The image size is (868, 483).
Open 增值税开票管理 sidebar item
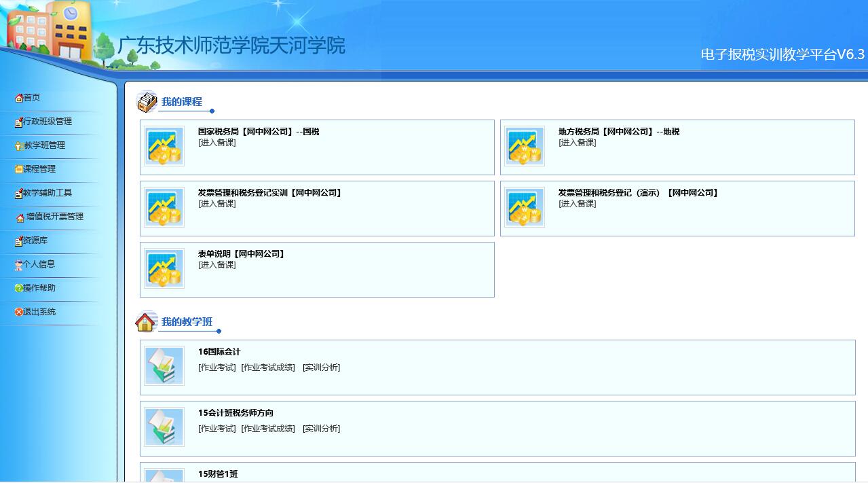(54, 217)
